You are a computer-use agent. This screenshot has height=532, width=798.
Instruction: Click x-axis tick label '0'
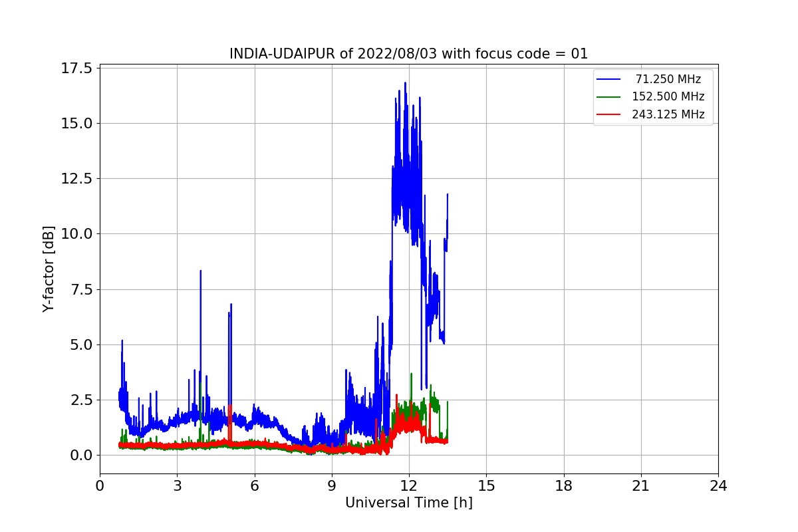(100, 486)
